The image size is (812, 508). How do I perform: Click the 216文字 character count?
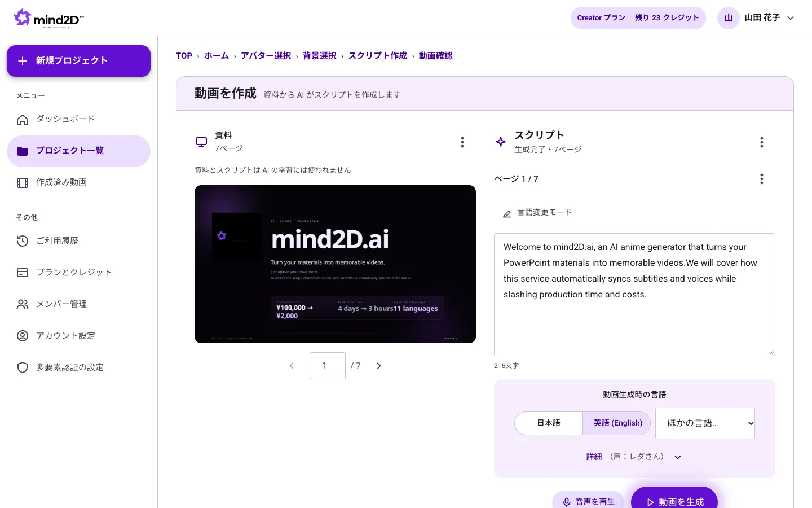pos(506,366)
